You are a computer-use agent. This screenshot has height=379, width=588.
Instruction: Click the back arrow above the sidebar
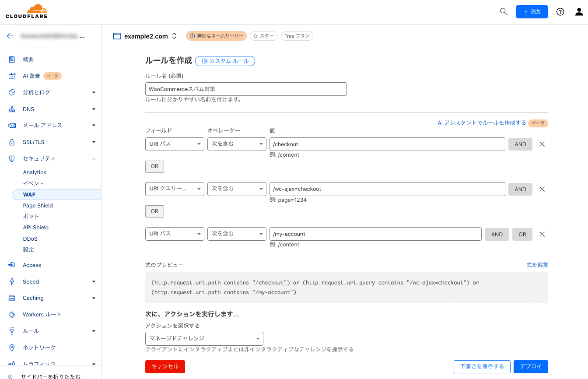[10, 36]
